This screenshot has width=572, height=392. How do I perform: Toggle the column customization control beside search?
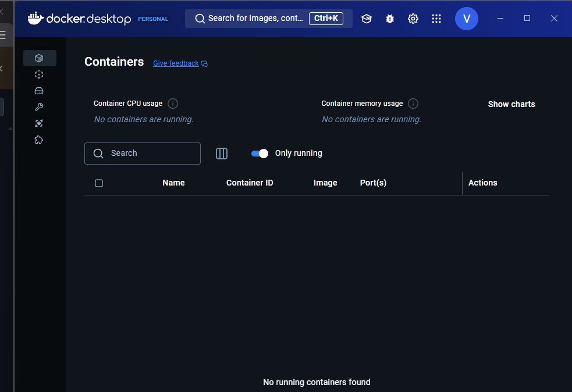pyautogui.click(x=222, y=153)
